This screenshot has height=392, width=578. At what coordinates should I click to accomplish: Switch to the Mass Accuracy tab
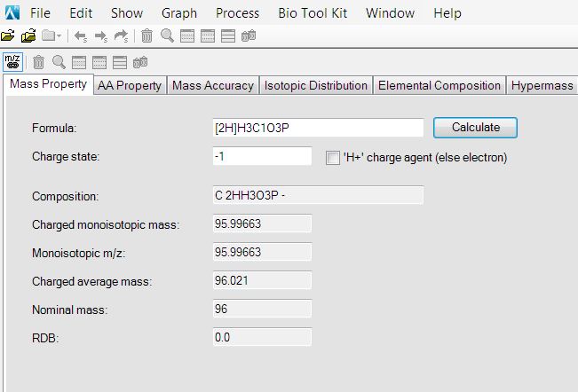coord(213,85)
